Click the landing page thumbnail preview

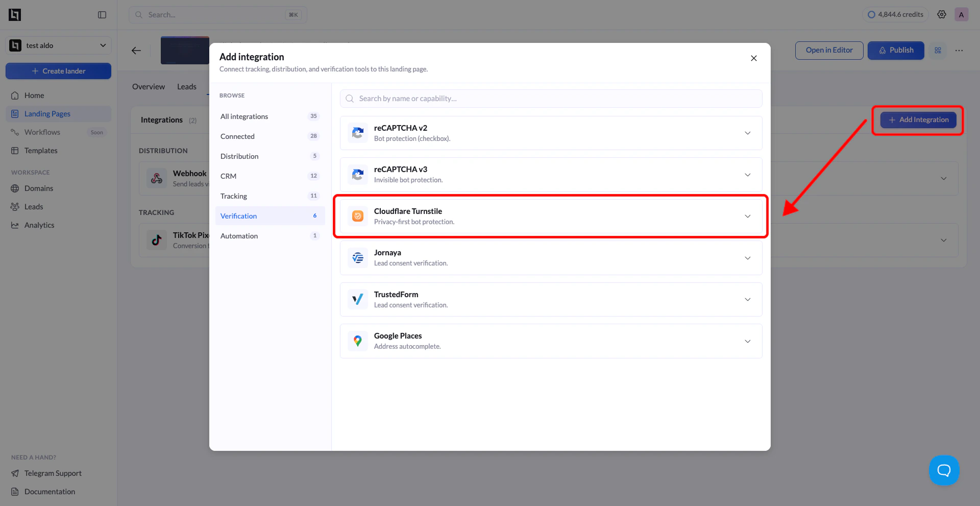[x=185, y=51]
